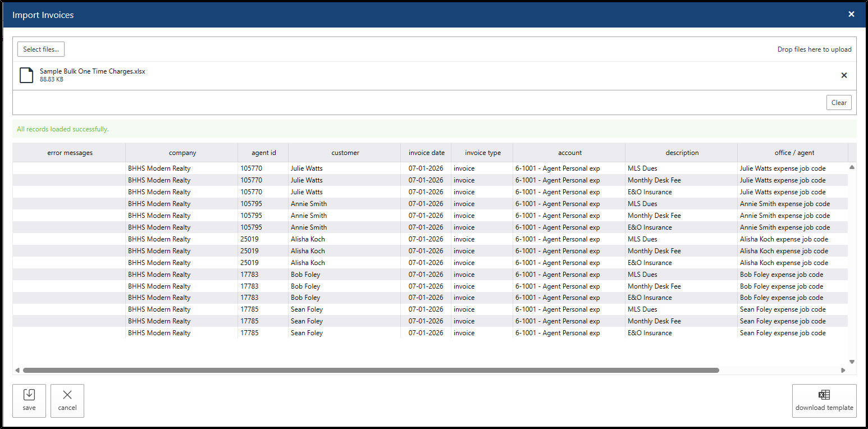Click the invoice date column header
Viewport: 868px width, 429px height.
pos(427,153)
